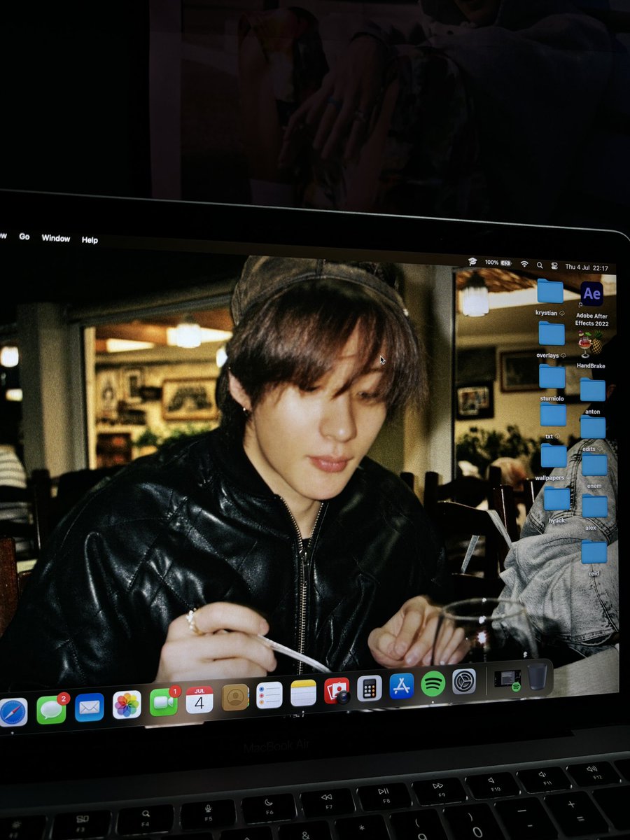Open Safari from the dock
630x840 pixels.
click(x=12, y=712)
